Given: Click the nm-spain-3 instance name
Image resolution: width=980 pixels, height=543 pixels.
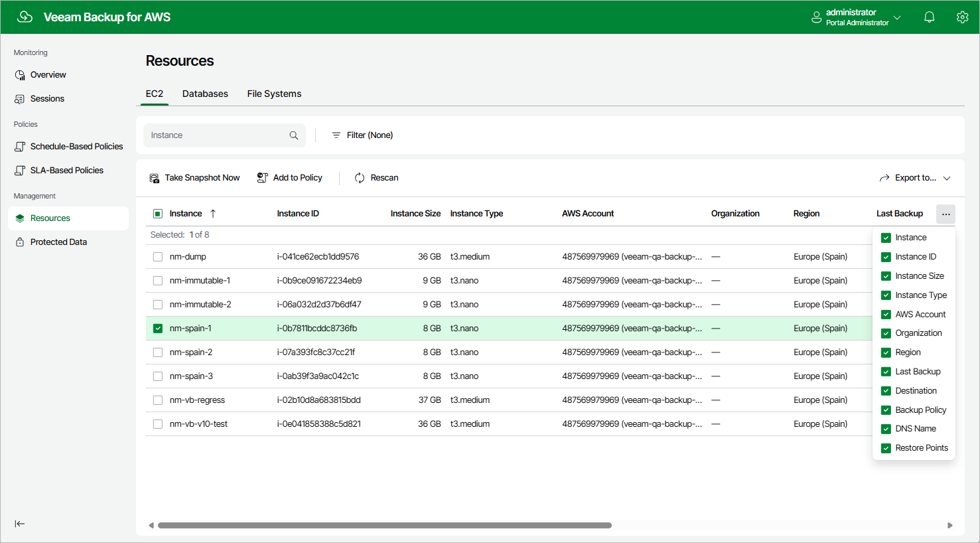Looking at the screenshot, I should [x=191, y=376].
